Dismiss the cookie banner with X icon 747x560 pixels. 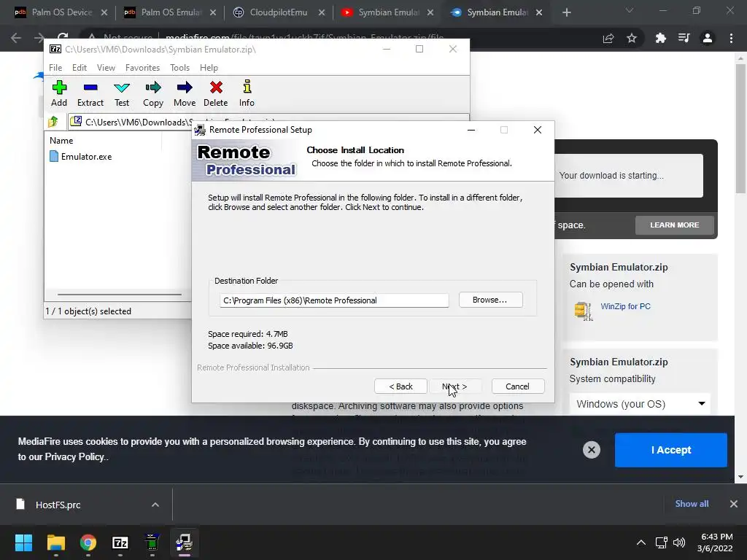(x=591, y=449)
